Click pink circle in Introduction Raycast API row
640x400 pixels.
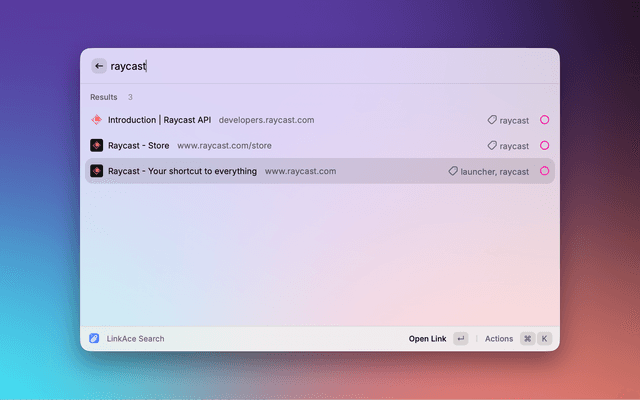(x=544, y=120)
